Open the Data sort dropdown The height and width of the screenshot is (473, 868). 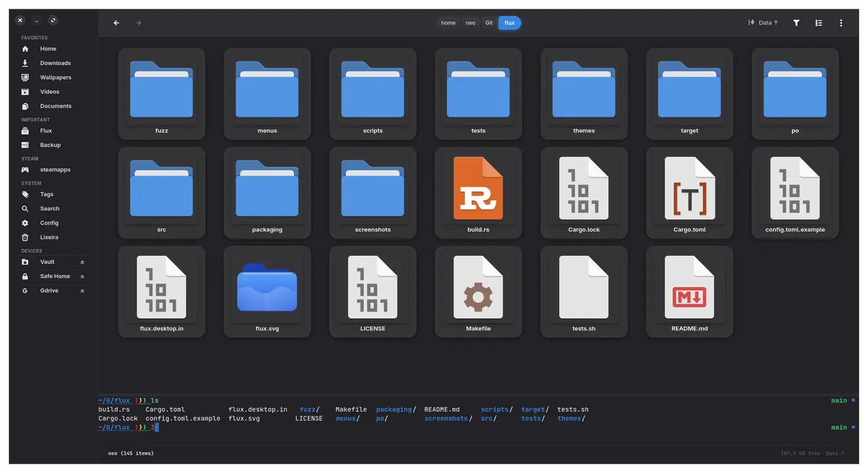pos(764,23)
